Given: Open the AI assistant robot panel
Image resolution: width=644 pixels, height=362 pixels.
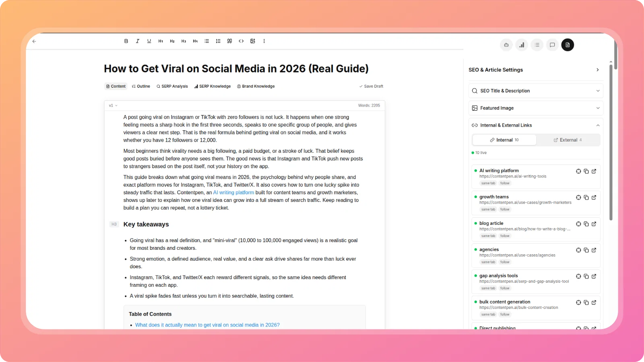Looking at the screenshot, I should pos(506,45).
